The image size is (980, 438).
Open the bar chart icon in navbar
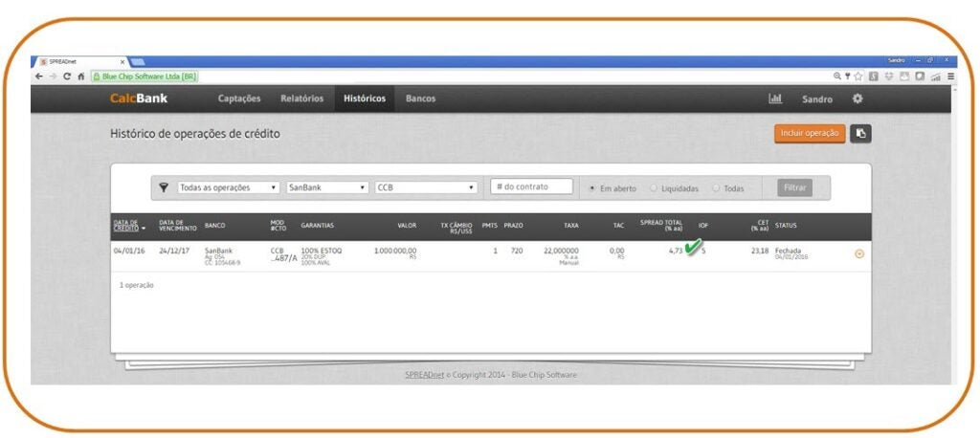click(x=775, y=99)
